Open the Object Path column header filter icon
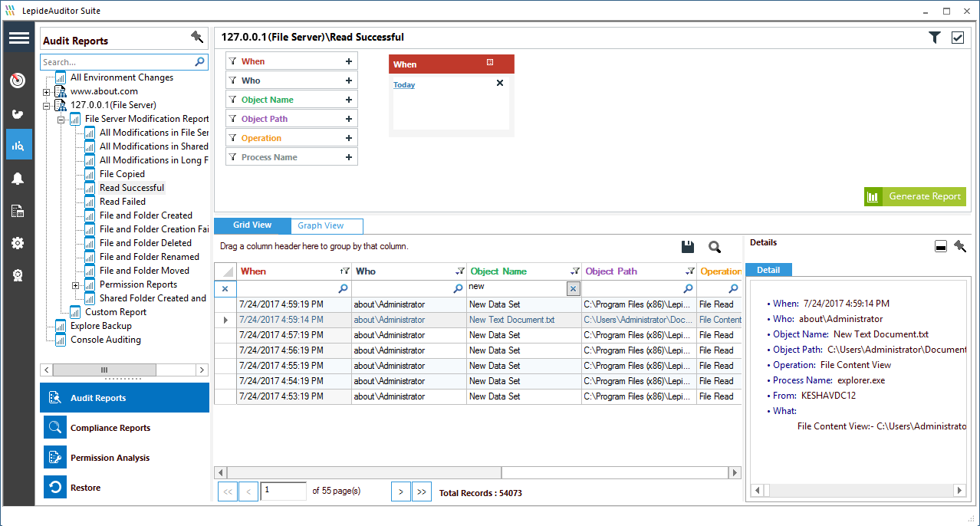The height and width of the screenshot is (526, 980). [690, 271]
